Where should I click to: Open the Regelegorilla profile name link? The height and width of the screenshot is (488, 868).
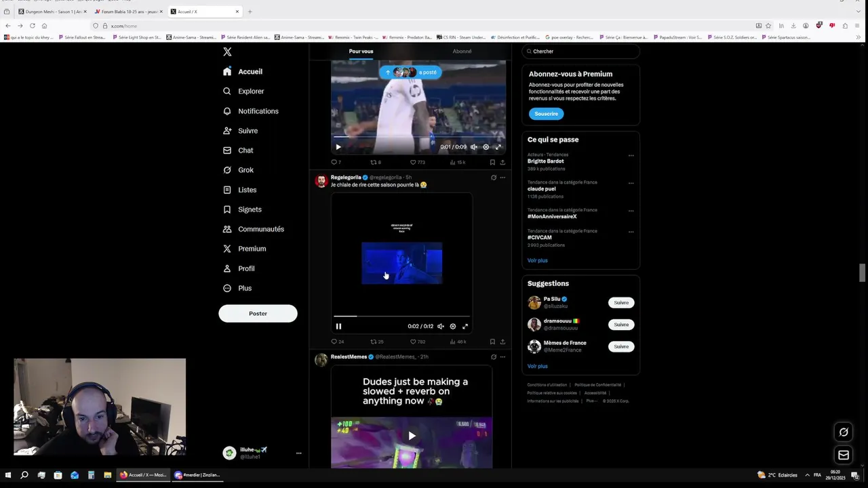point(346,178)
